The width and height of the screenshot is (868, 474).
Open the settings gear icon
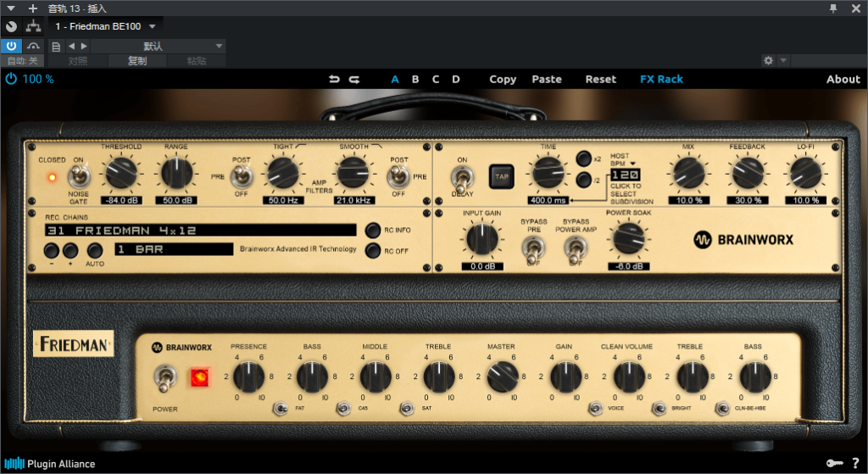[x=768, y=60]
